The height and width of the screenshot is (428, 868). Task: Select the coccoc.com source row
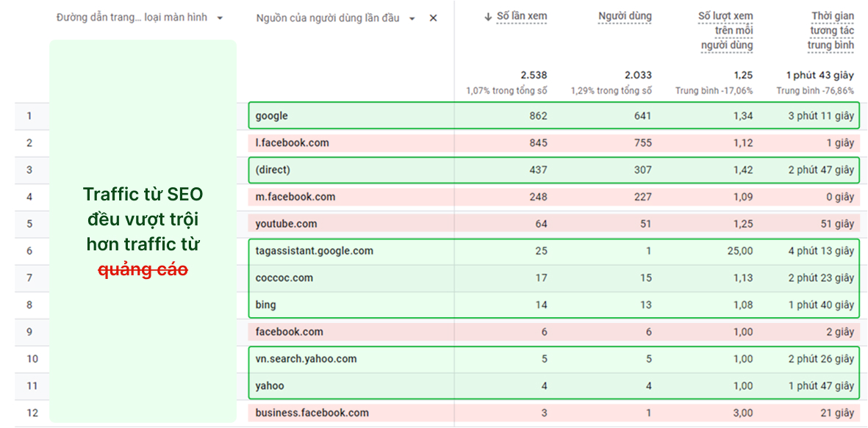[x=284, y=278]
